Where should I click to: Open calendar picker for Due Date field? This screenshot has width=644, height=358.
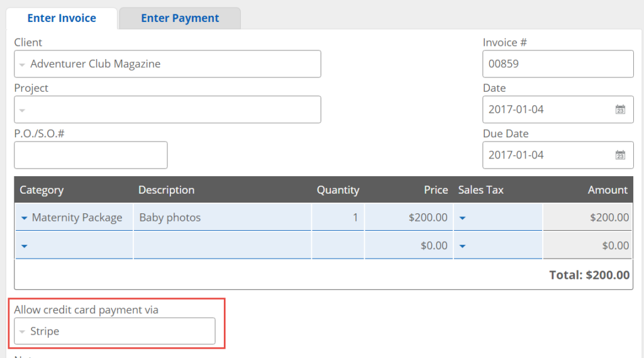619,155
